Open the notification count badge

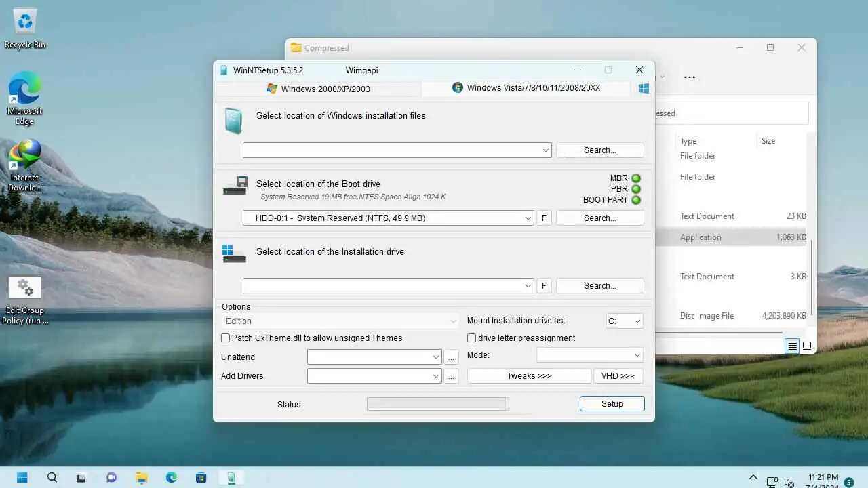point(848,482)
